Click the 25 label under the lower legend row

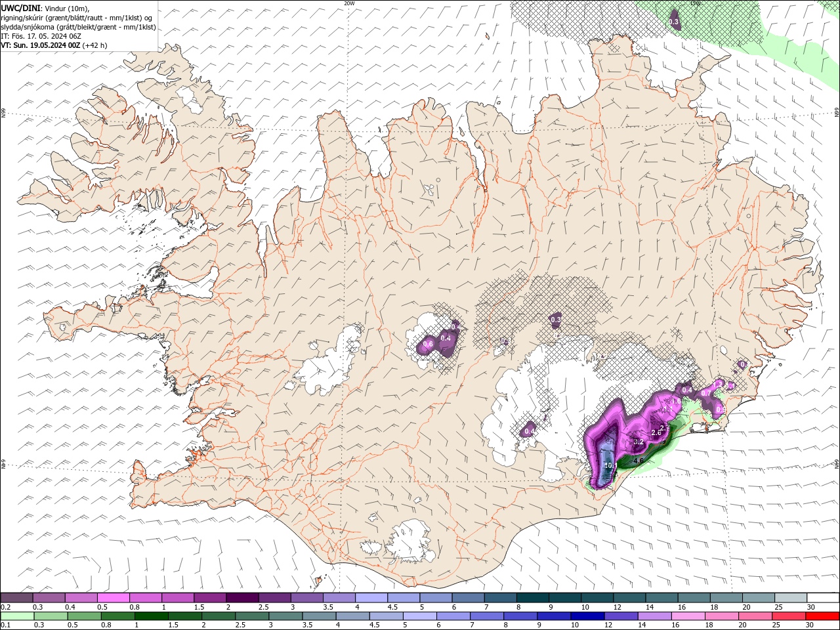pyautogui.click(x=776, y=625)
